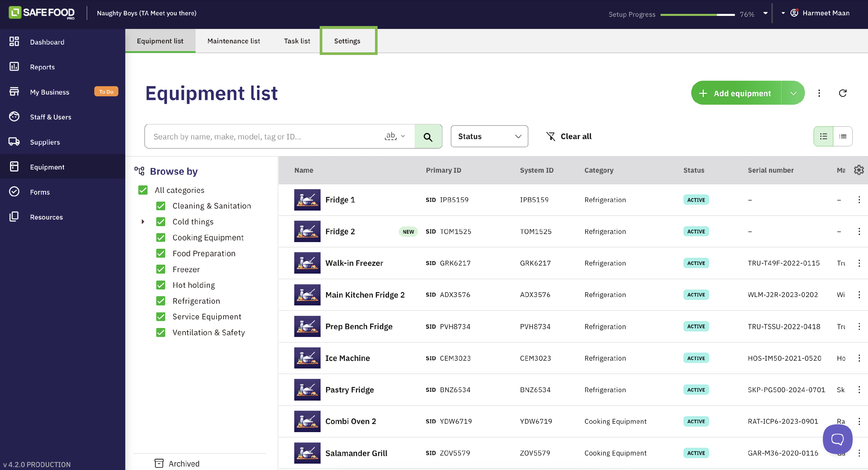
Task: Switch to compact list view
Action: tap(843, 137)
